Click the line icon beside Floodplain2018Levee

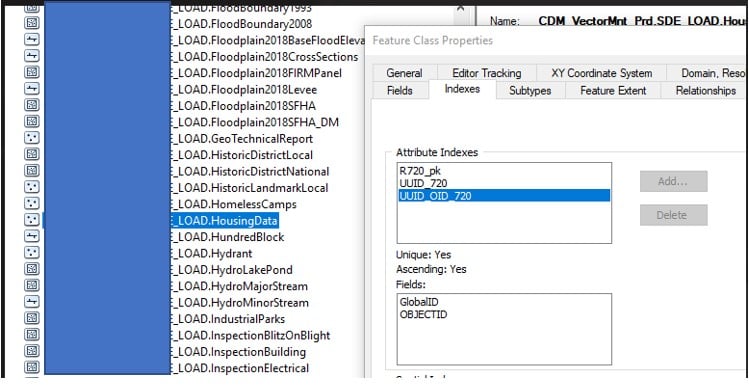pyautogui.click(x=32, y=89)
